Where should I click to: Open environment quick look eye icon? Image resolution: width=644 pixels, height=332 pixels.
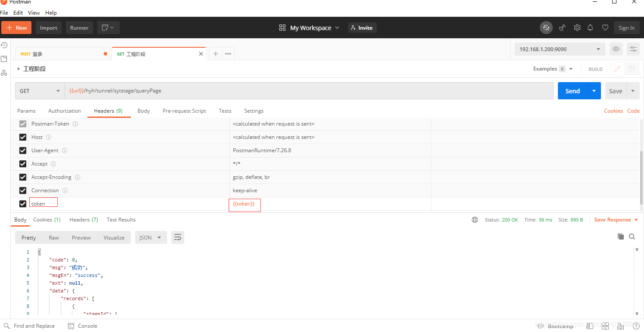pyautogui.click(x=616, y=49)
